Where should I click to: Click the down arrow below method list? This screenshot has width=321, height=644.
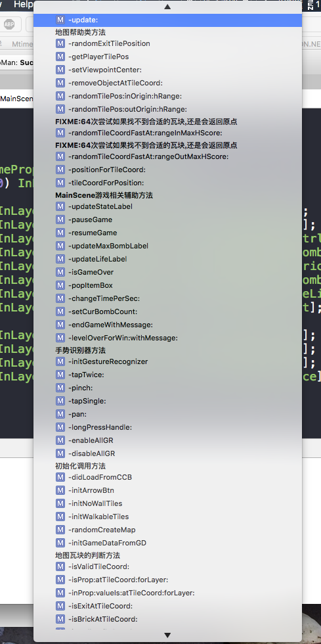click(x=167, y=635)
